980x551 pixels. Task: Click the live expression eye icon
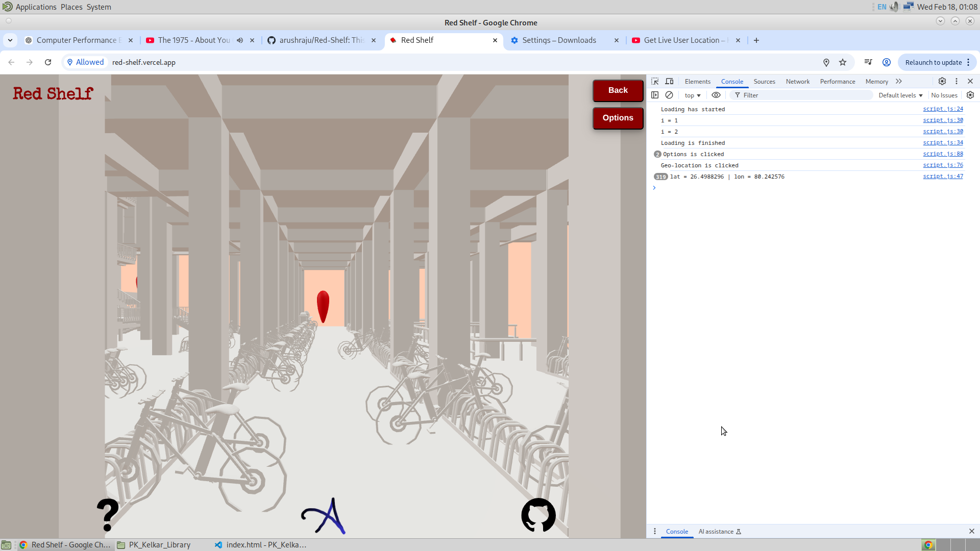coord(716,95)
